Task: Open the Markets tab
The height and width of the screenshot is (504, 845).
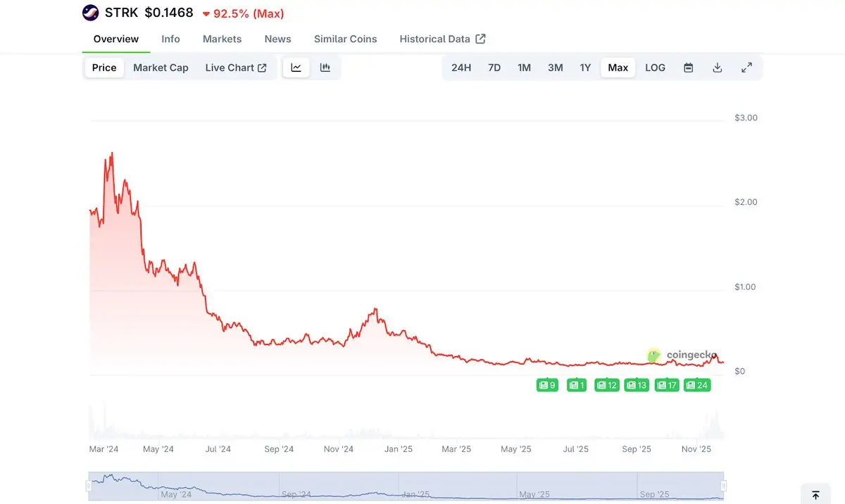Action: (222, 39)
